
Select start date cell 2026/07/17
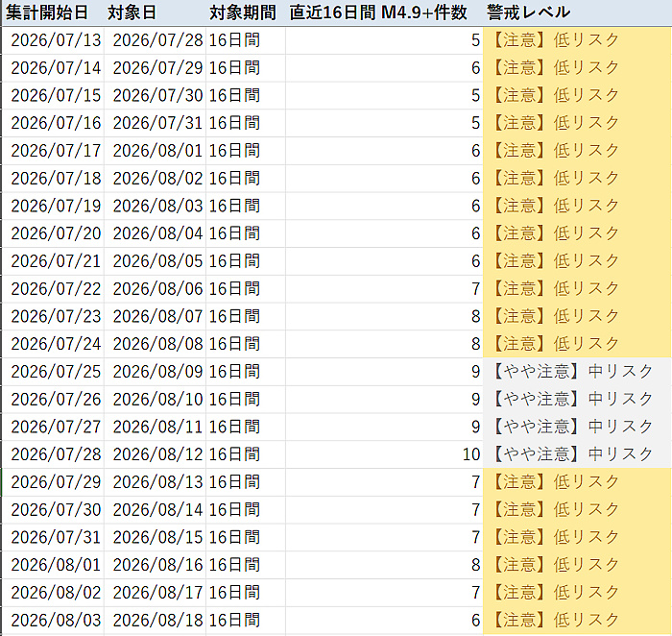pos(53,151)
